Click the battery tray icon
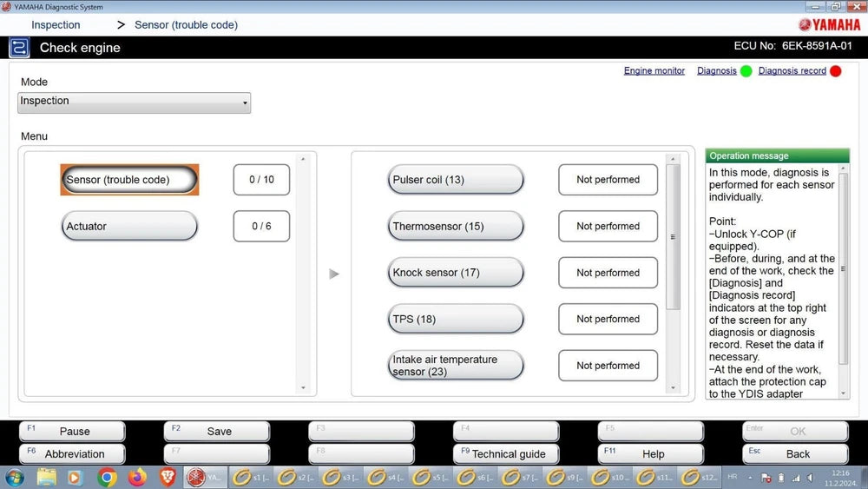 [781, 478]
